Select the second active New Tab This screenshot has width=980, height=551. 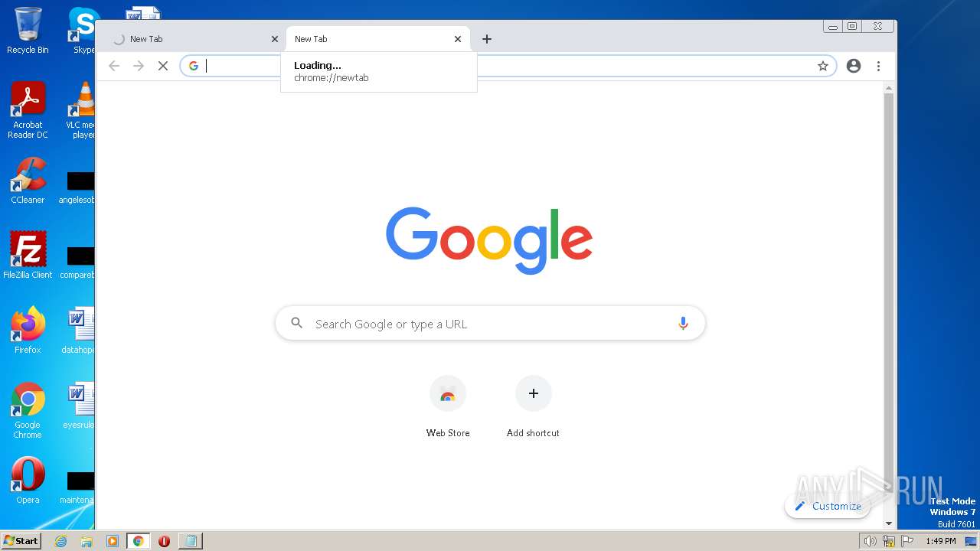pyautogui.click(x=377, y=39)
